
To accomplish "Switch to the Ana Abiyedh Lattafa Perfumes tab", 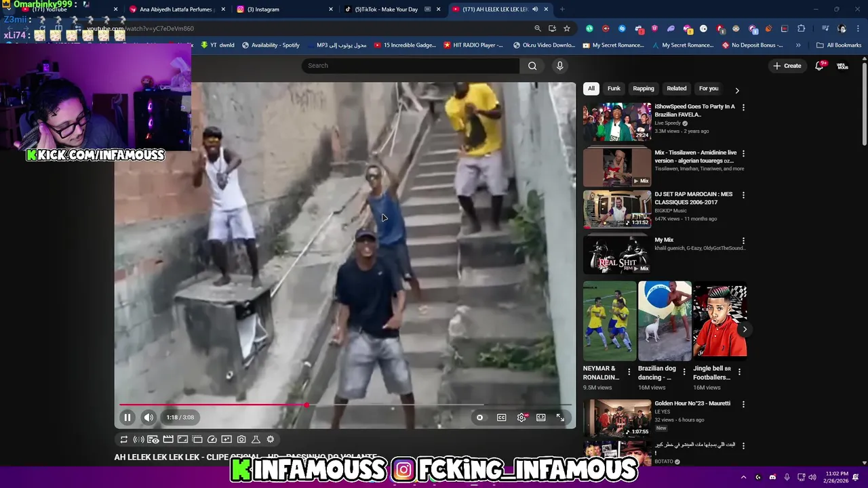I will [x=175, y=9].
